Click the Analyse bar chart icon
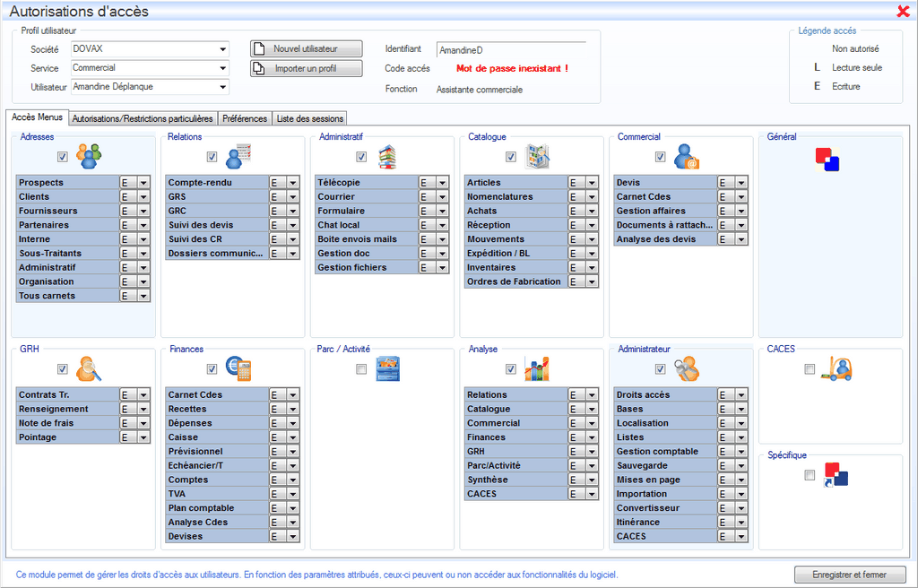The image size is (918, 588). pyautogui.click(x=537, y=368)
